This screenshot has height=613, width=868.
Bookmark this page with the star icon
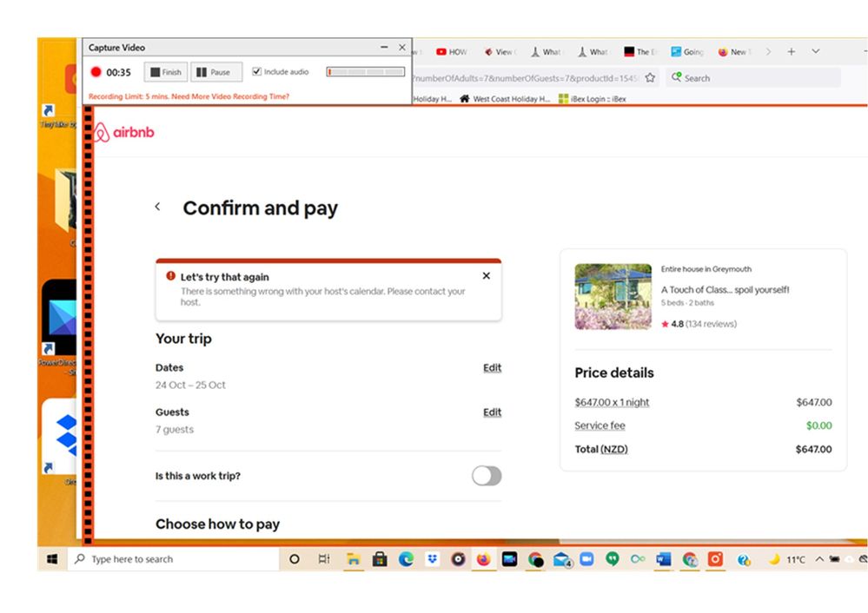[x=650, y=77]
